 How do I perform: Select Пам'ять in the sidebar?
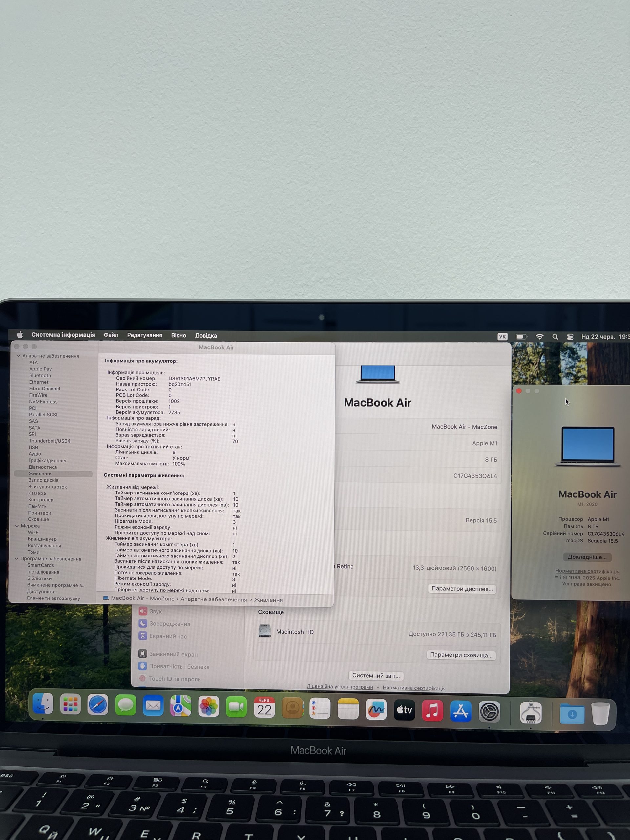click(37, 506)
